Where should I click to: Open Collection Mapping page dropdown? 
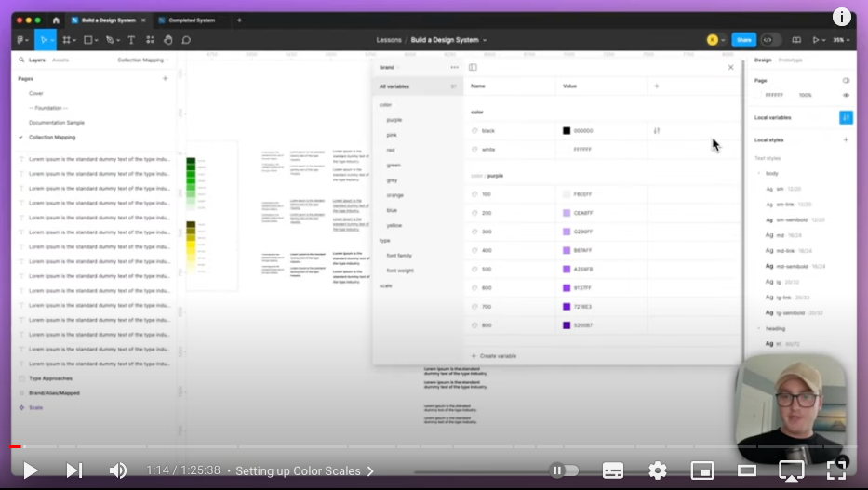[x=143, y=60]
